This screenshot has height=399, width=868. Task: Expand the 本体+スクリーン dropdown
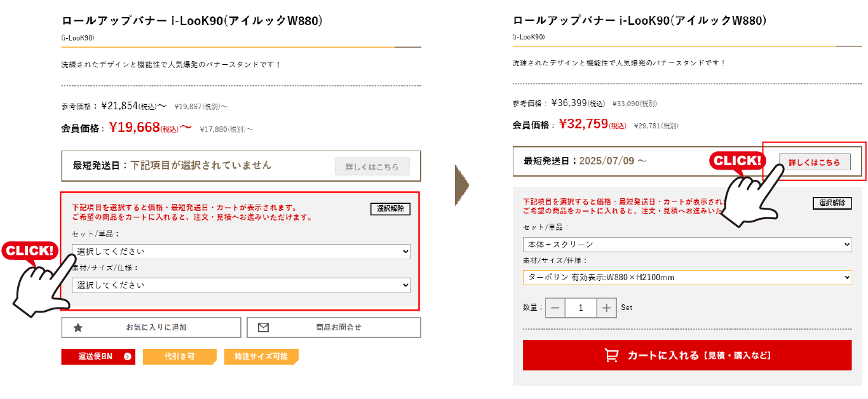tap(688, 245)
